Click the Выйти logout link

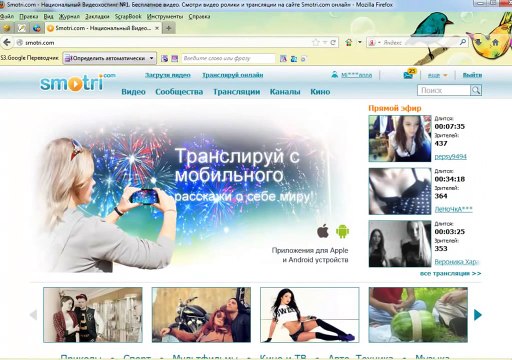pos(472,75)
